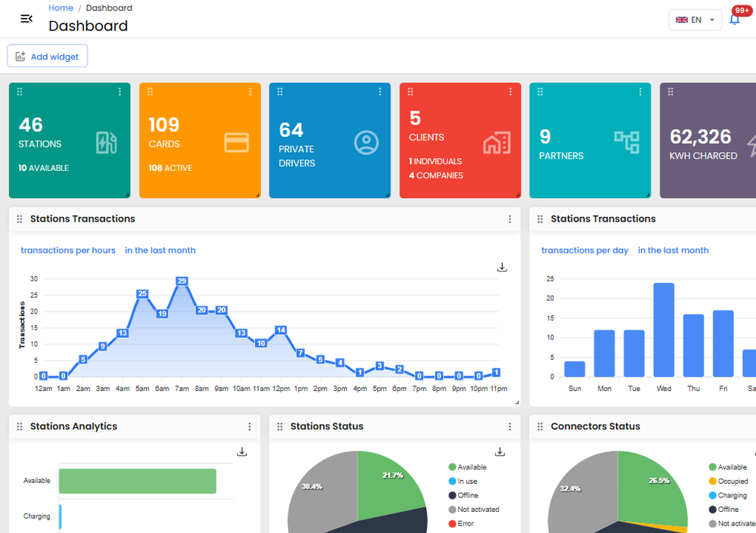The height and width of the screenshot is (533, 756).
Task: Toggle Not activated legend in Stations Status
Action: click(x=474, y=510)
